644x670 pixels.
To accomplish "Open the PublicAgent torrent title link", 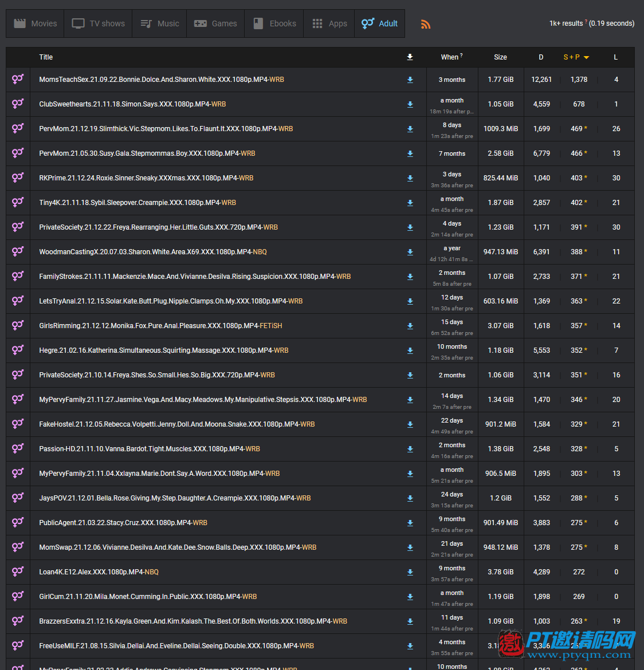I will 123,523.
